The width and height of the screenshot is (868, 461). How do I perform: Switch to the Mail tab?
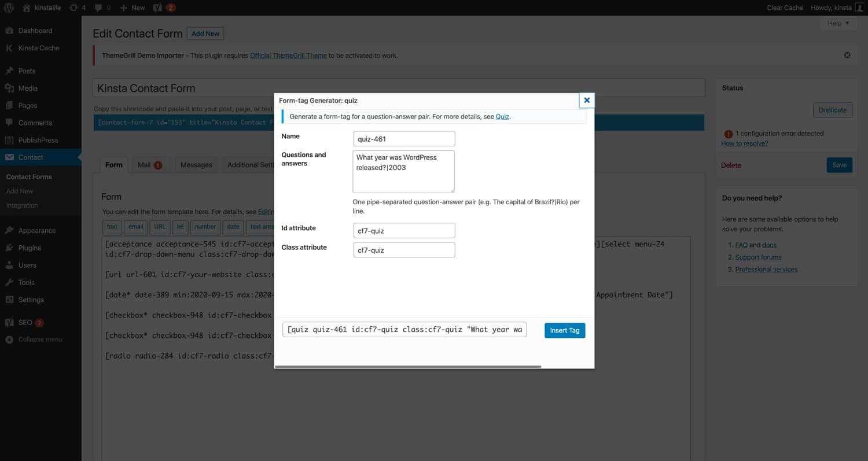coord(145,165)
